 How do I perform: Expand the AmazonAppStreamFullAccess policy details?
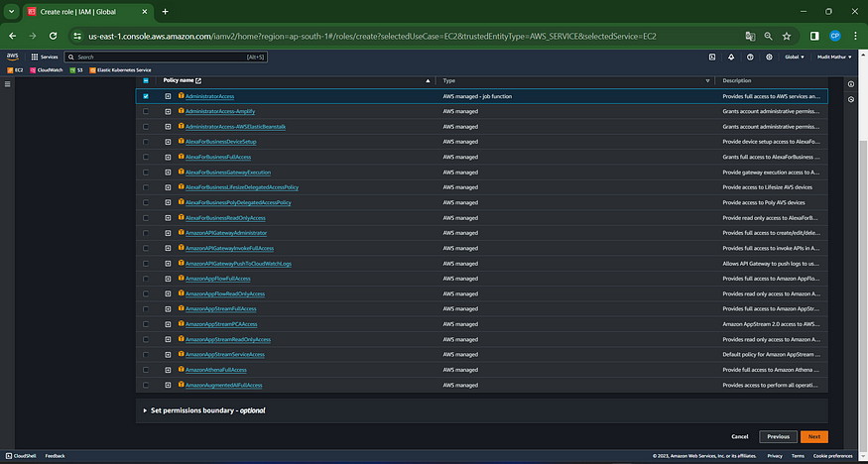click(x=168, y=308)
